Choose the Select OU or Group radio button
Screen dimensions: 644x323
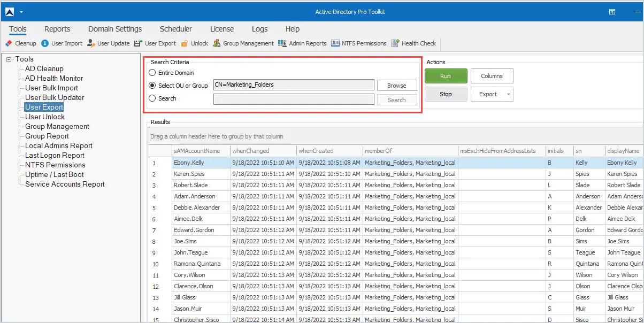click(x=152, y=86)
